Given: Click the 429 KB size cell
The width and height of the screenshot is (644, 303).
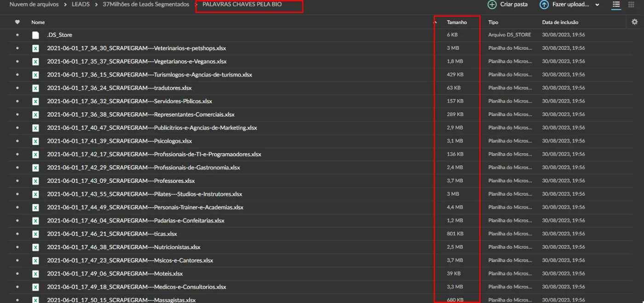Looking at the screenshot, I should (x=455, y=75).
